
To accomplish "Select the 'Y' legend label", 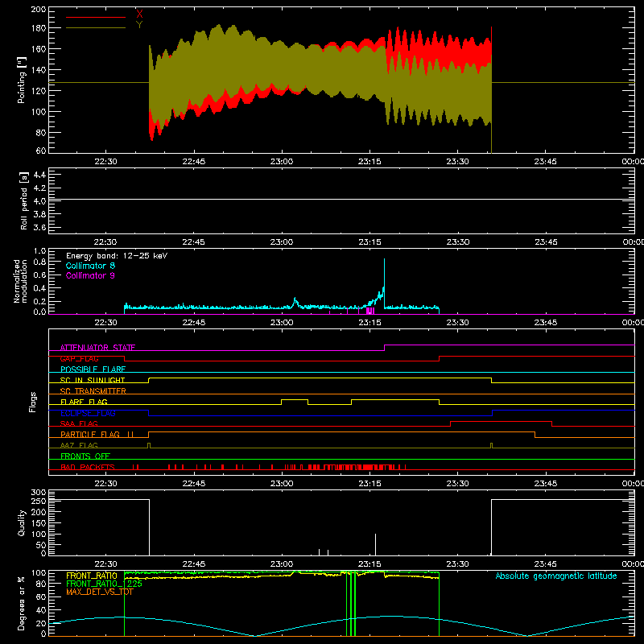I will [x=139, y=25].
